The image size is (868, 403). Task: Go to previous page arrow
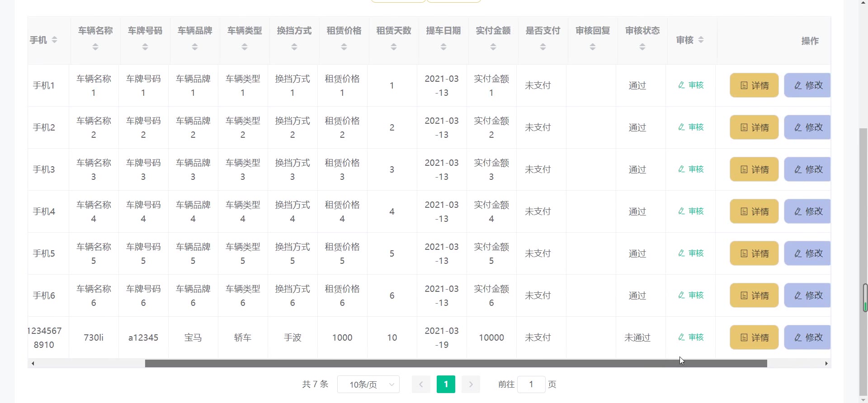click(x=421, y=384)
